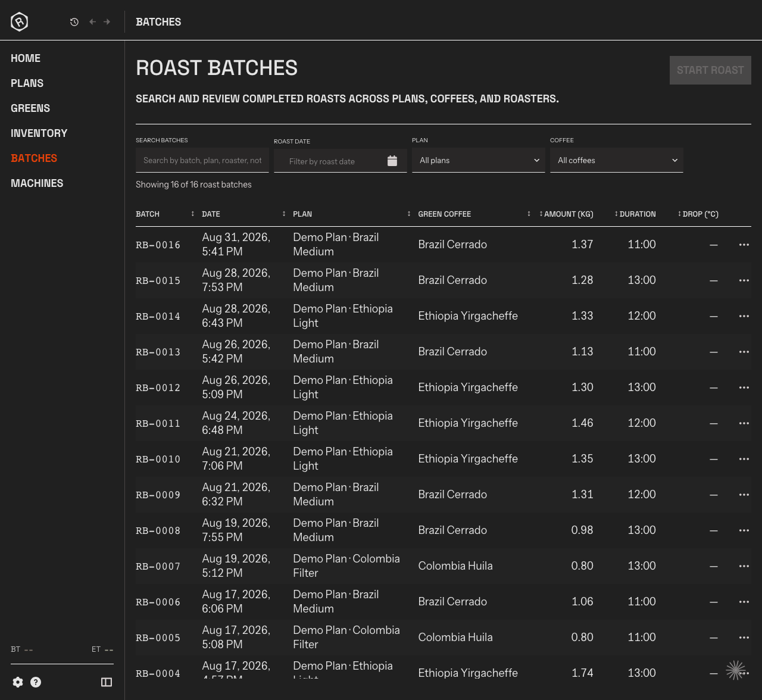
Task: Open batch RB-0005
Action: point(158,638)
